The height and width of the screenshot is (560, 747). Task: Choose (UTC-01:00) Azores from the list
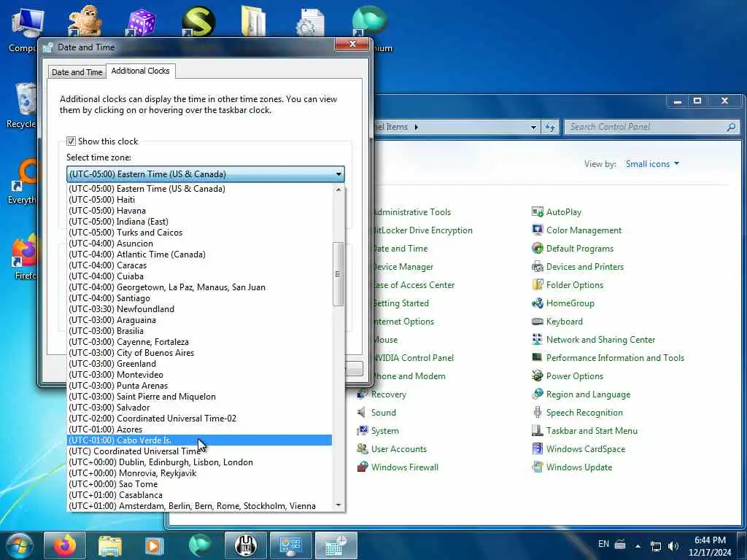200,429
